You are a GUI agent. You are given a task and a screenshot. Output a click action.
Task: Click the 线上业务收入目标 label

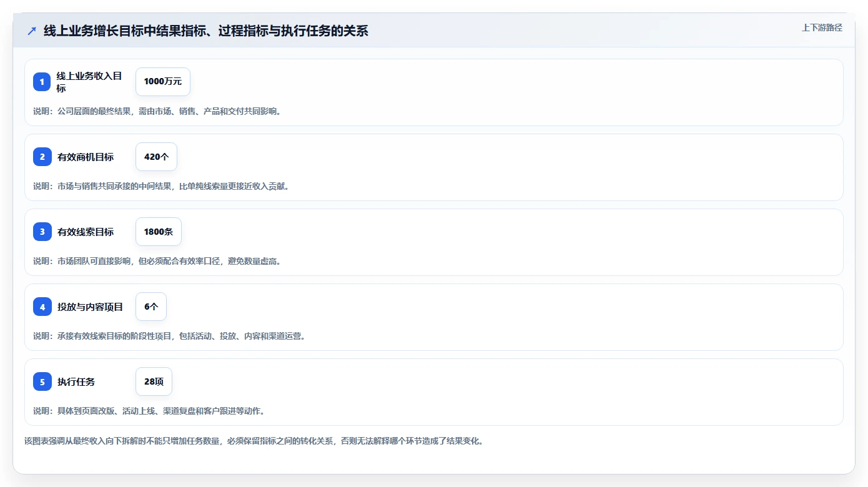pos(89,82)
